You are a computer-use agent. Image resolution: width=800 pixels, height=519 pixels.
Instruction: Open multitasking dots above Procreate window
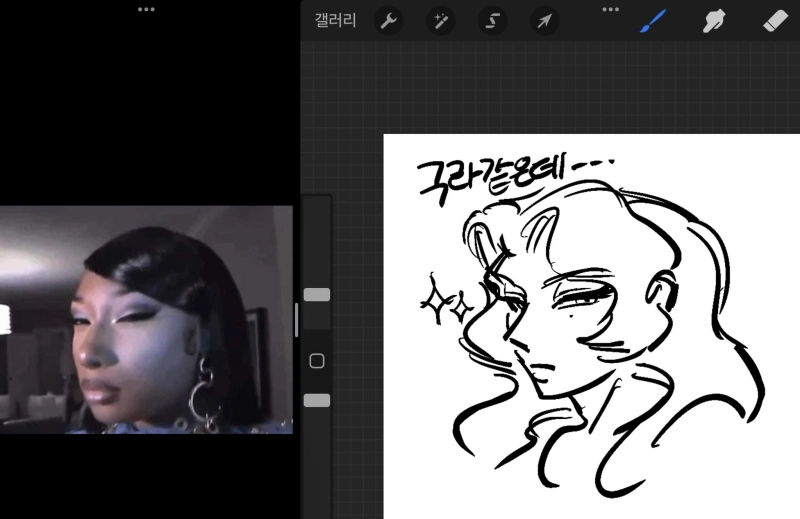[611, 9]
